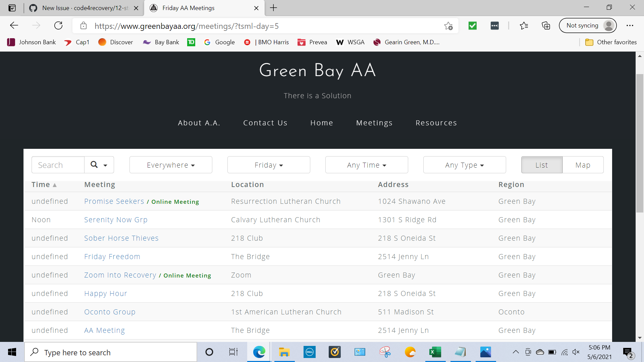Click the green checkmark extension icon

pyautogui.click(x=473, y=25)
